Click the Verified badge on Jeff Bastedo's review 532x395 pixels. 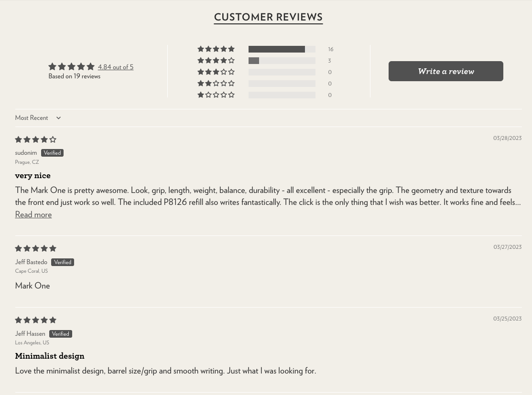(x=63, y=262)
